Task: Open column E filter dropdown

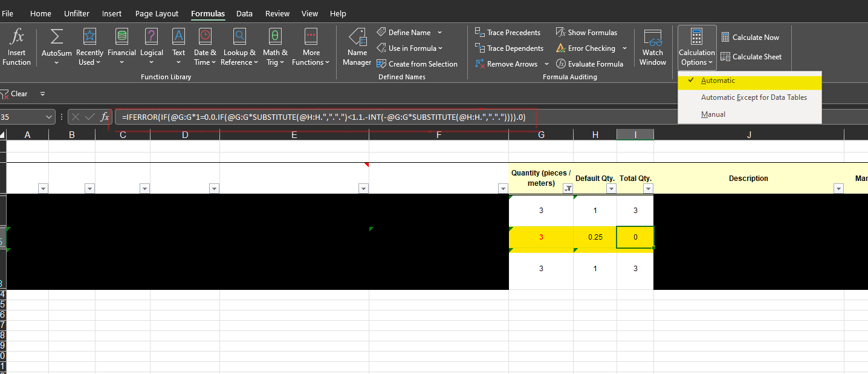Action: tap(363, 189)
